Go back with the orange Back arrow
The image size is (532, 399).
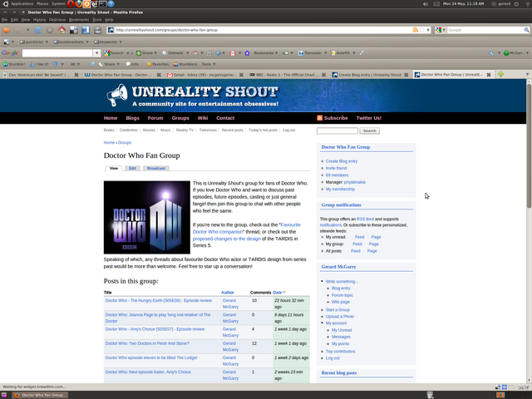tap(7, 30)
